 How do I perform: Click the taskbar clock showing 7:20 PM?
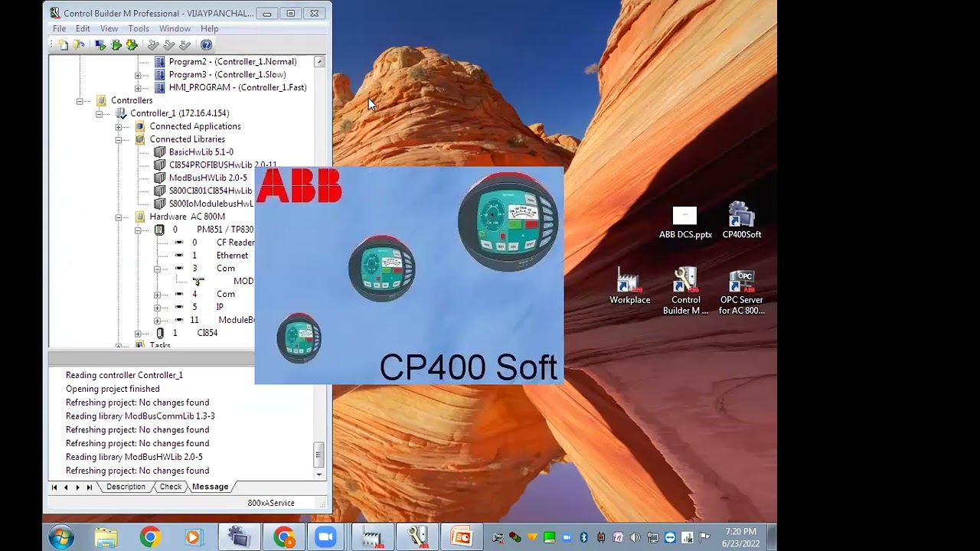tap(740, 537)
